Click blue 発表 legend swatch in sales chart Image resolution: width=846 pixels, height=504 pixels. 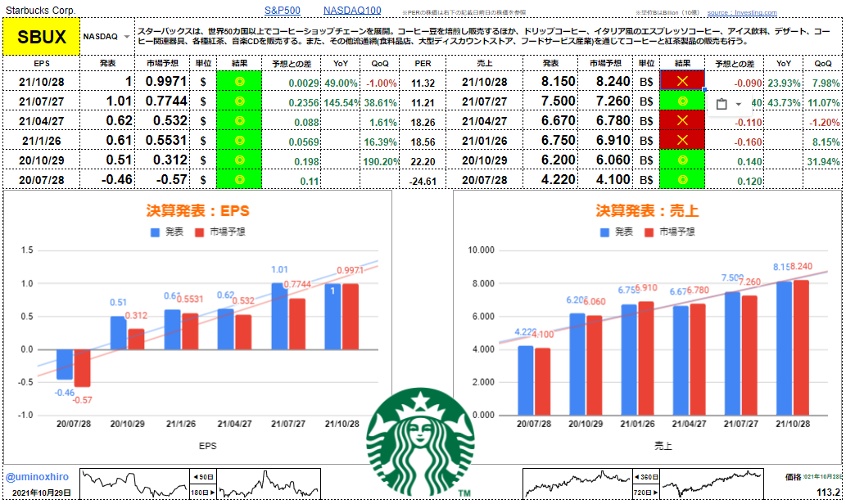tap(605, 232)
